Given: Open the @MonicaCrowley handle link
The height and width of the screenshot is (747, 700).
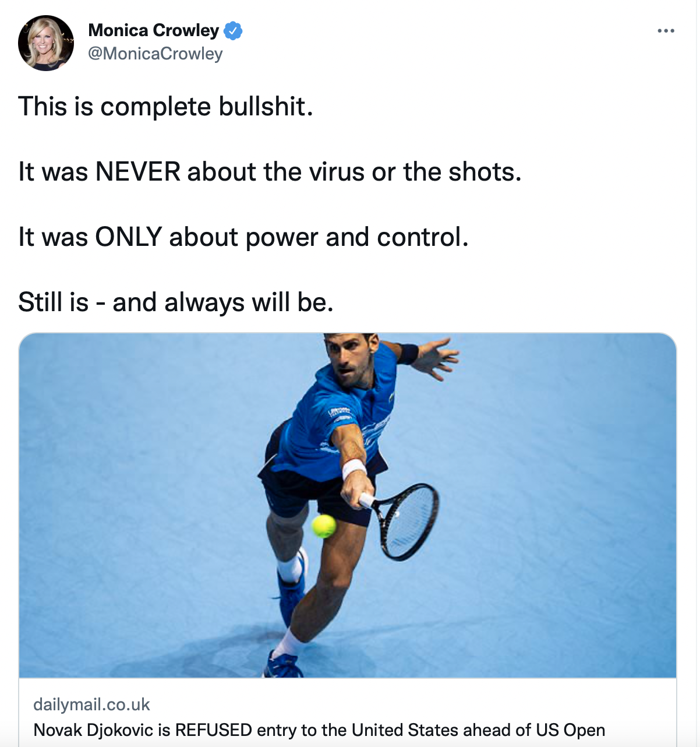Looking at the screenshot, I should point(155,54).
